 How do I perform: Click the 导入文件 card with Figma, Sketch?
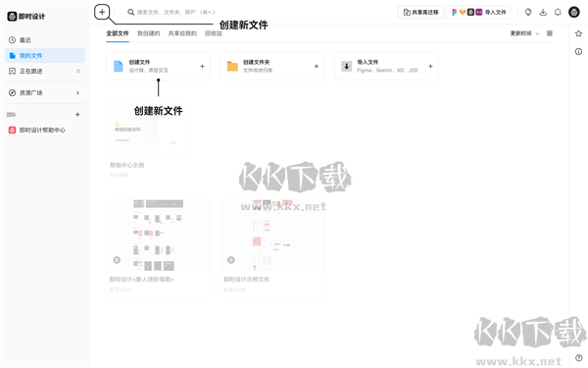(x=386, y=66)
